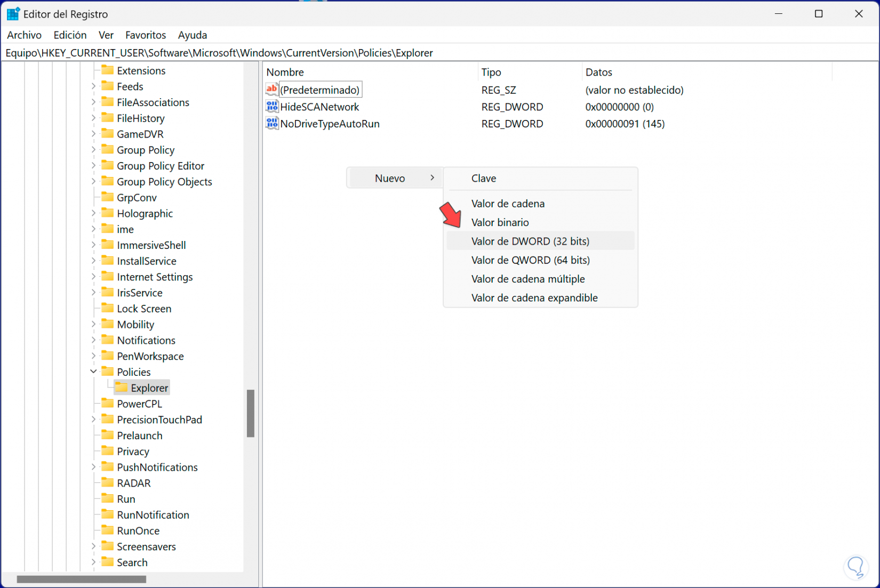This screenshot has height=588, width=880.
Task: Expand the PushNotifications key
Action: click(x=93, y=467)
